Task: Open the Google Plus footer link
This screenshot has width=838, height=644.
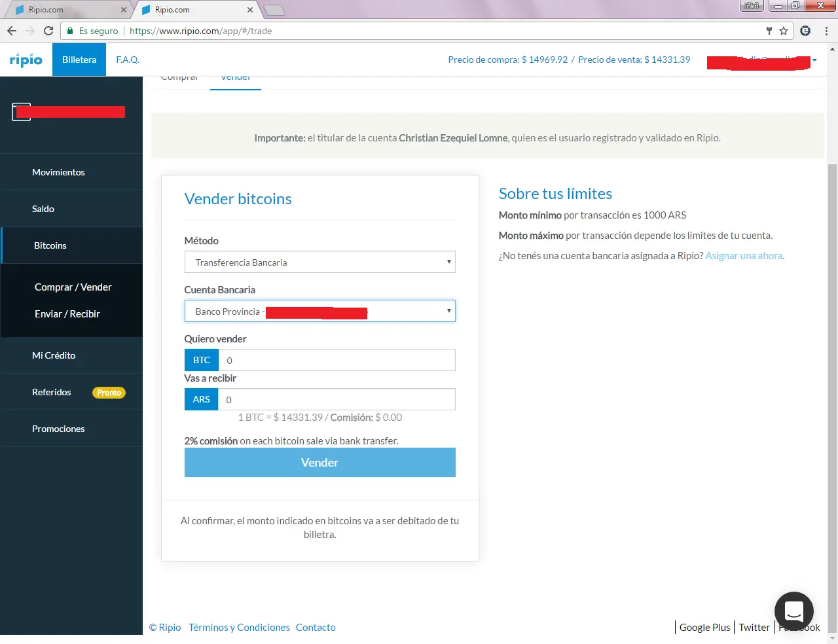Action: click(704, 627)
